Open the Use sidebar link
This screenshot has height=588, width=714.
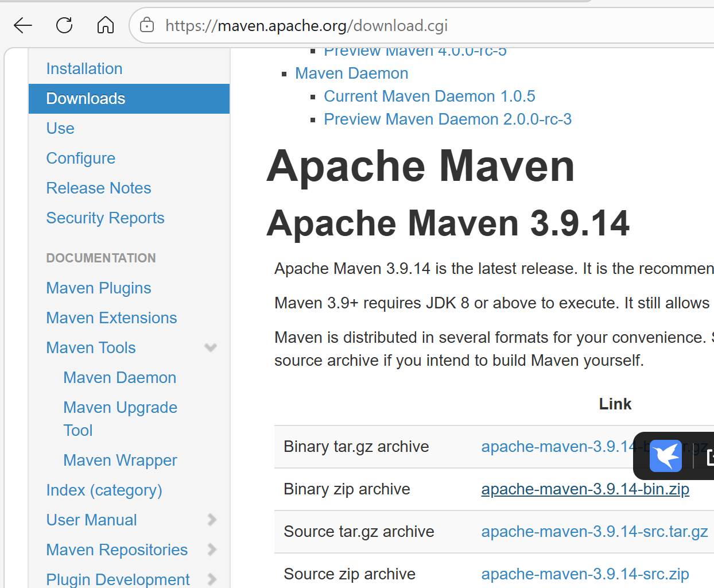click(x=60, y=129)
